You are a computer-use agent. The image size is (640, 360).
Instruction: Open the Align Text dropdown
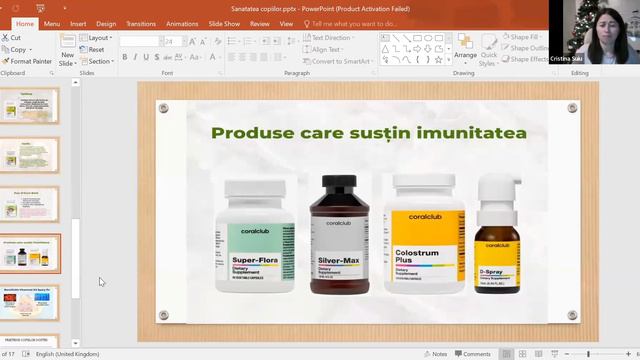324,49
